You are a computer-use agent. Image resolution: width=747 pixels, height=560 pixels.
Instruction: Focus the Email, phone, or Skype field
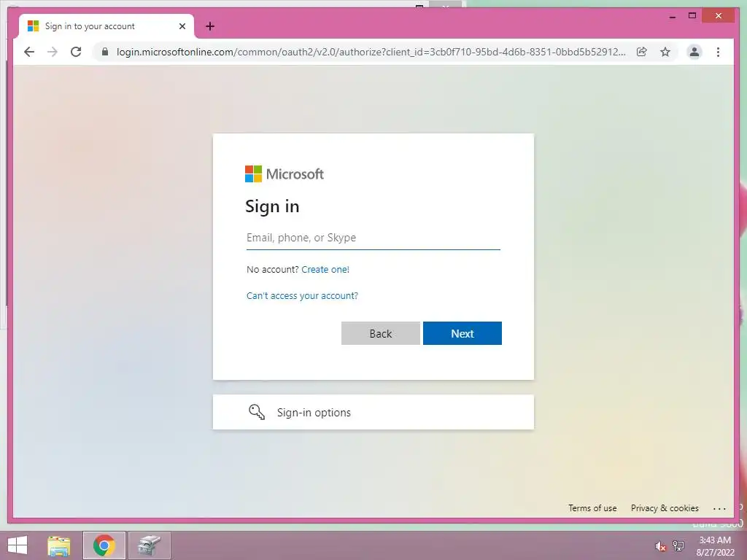point(373,238)
